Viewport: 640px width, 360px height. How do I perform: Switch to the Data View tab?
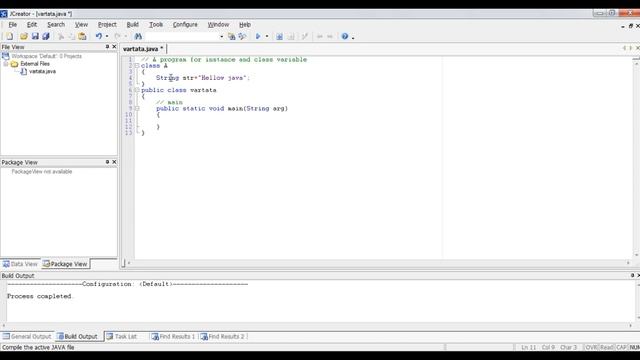(20, 264)
